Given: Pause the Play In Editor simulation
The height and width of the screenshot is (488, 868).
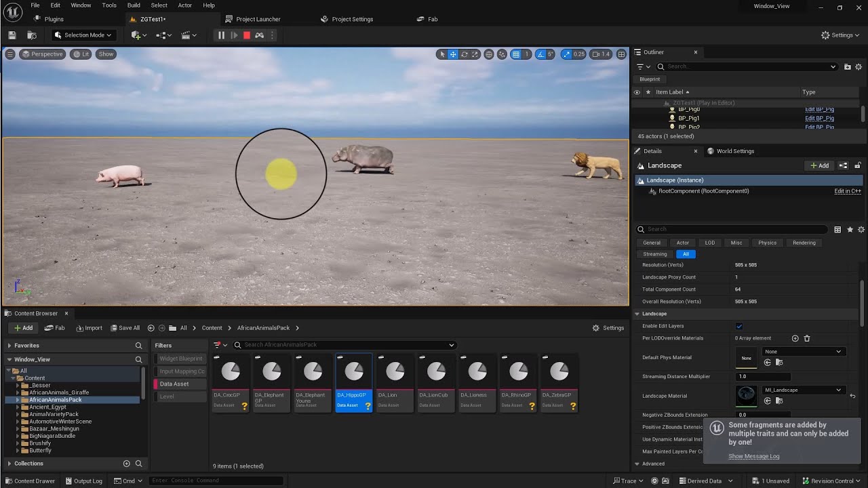Looking at the screenshot, I should tap(221, 35).
